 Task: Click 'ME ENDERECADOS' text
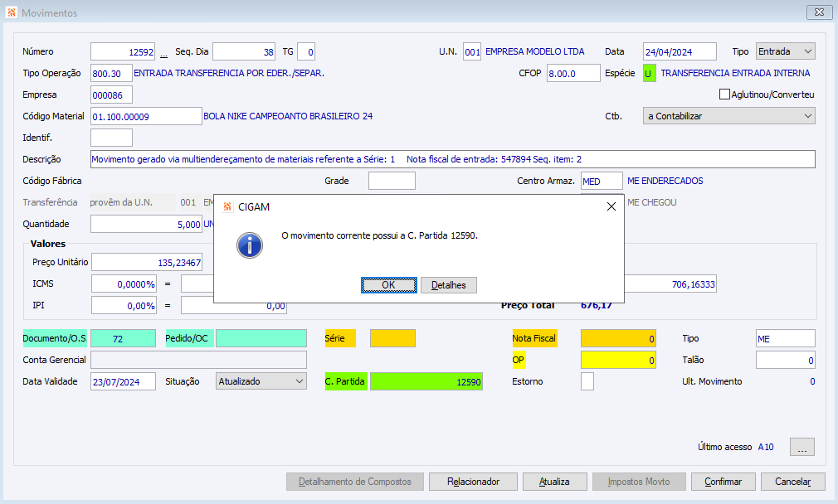click(x=665, y=181)
